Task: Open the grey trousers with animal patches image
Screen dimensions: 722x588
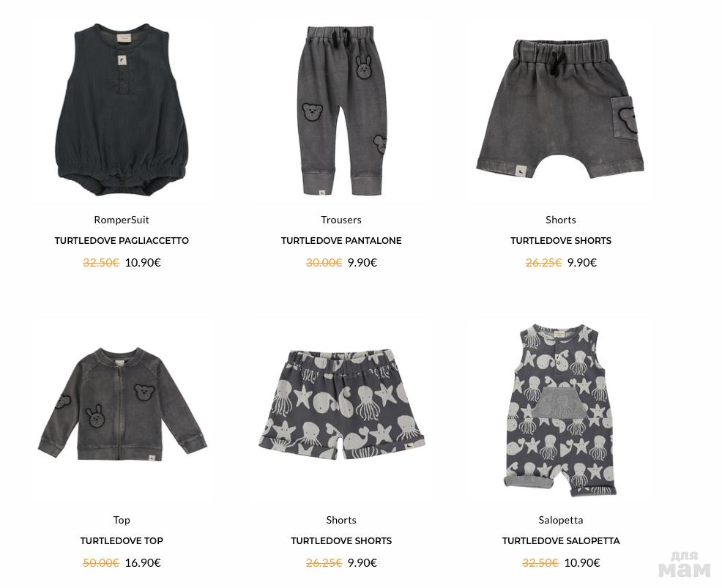Action: 341,111
